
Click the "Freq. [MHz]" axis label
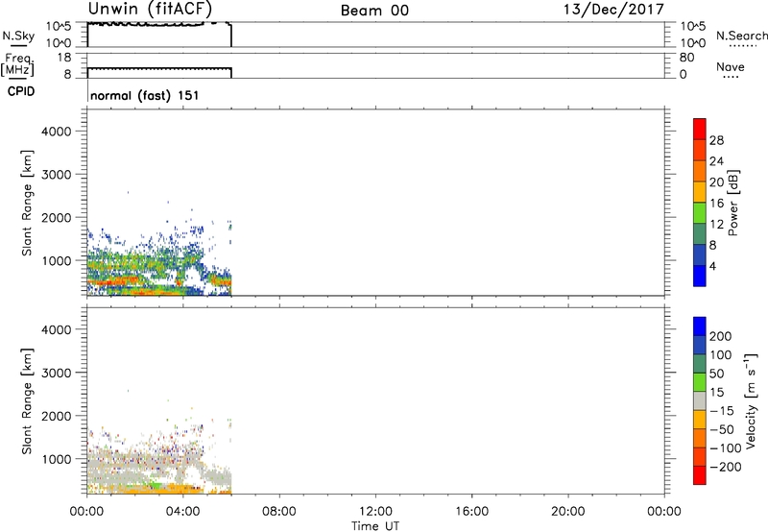pos(17,65)
